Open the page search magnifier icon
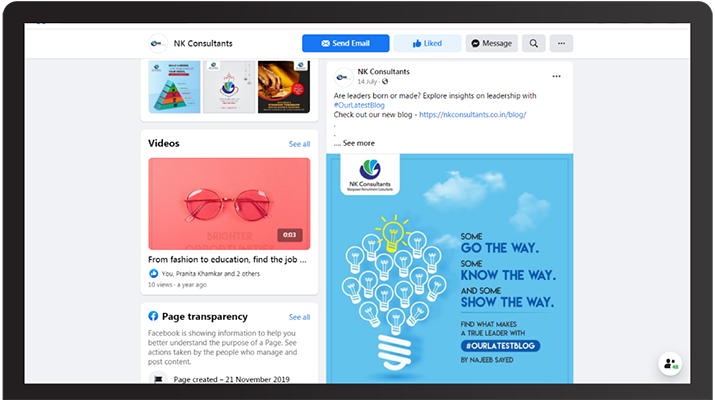 tap(534, 43)
